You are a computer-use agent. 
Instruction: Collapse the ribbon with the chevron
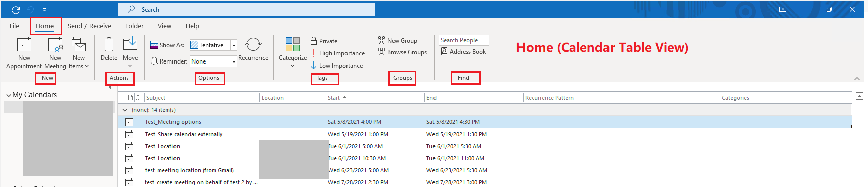(857, 79)
